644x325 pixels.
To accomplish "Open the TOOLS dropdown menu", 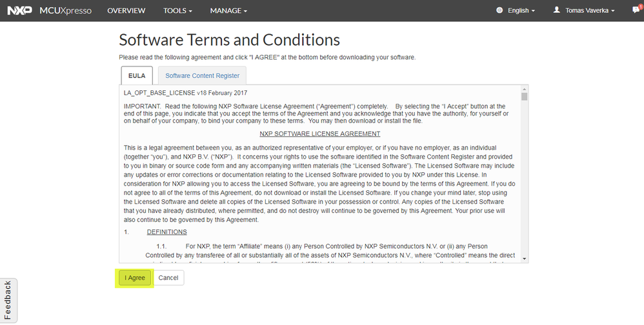I will click(x=178, y=10).
